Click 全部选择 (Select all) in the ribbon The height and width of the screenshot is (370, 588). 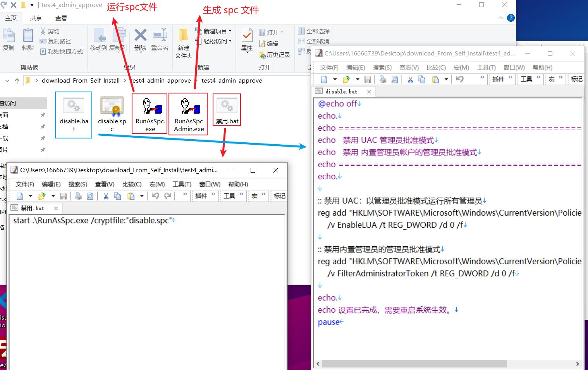tap(314, 31)
